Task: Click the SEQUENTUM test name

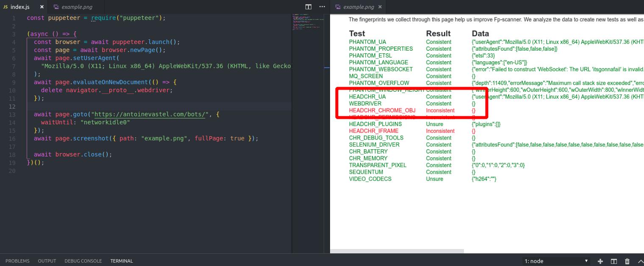Action: [x=366, y=172]
